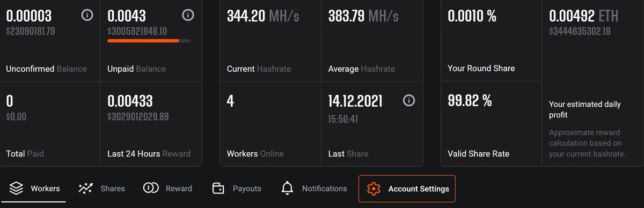
Task: Click the Valid Share Rate label
Action: [479, 153]
